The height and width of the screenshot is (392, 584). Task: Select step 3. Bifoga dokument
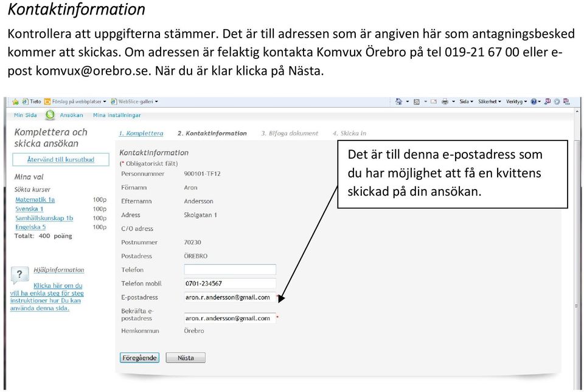coord(290,133)
